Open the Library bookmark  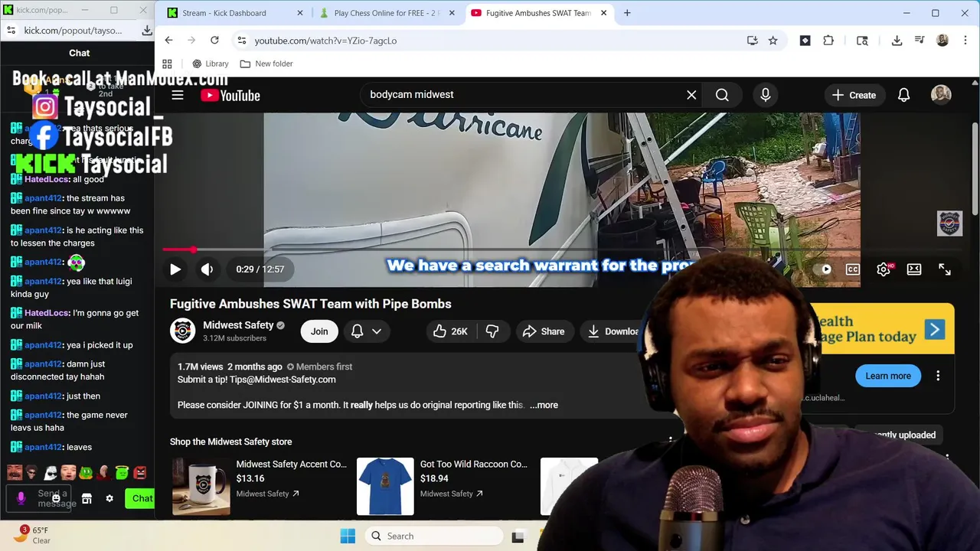point(211,64)
